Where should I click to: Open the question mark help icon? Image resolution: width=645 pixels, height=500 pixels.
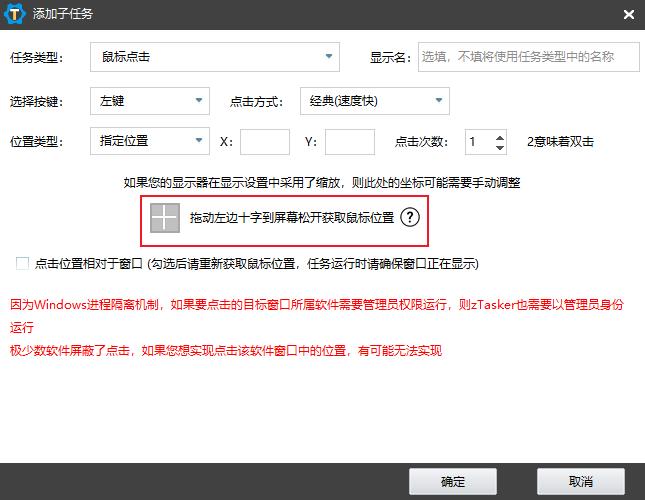[x=410, y=217]
